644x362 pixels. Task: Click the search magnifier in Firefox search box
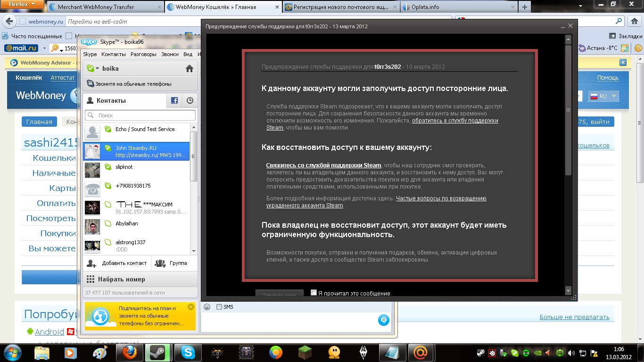[619, 22]
